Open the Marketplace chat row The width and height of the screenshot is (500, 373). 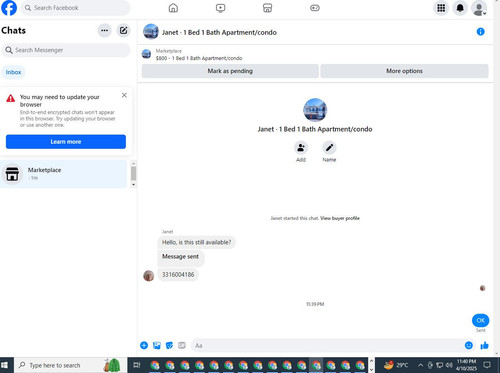click(x=63, y=174)
